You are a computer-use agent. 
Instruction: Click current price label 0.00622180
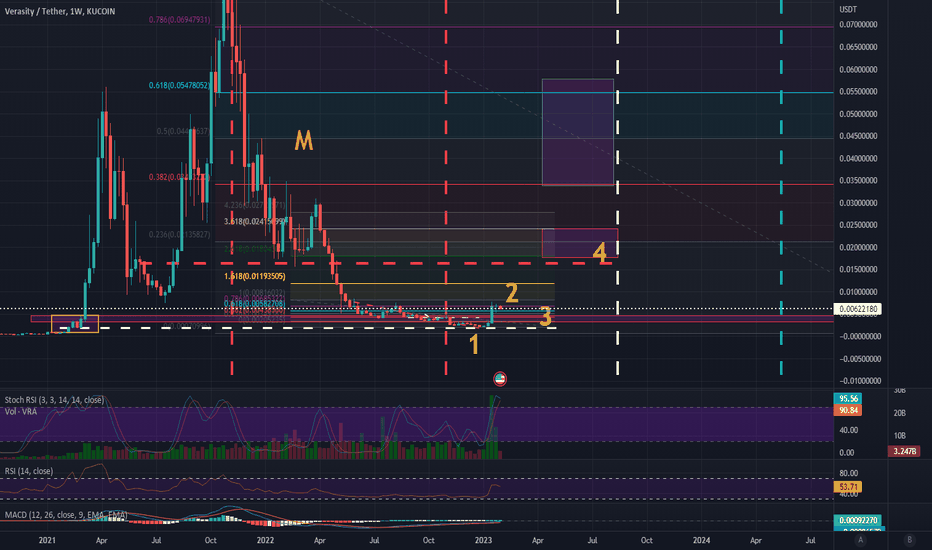point(858,309)
